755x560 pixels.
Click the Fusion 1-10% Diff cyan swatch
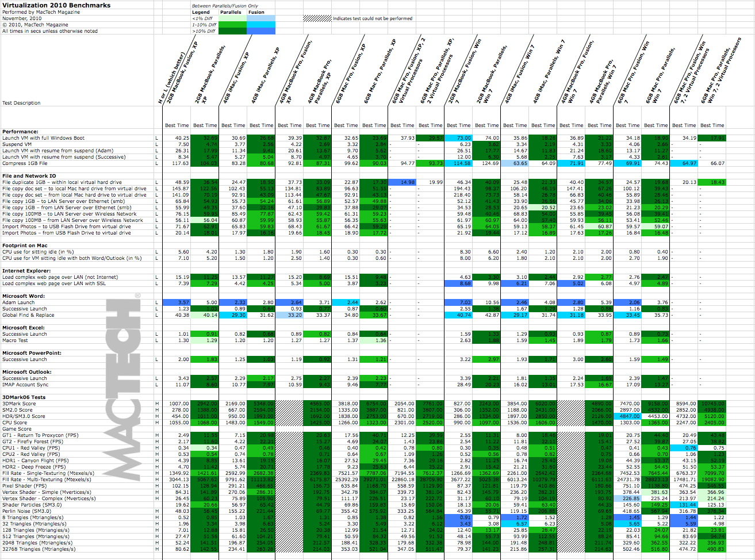point(261,25)
